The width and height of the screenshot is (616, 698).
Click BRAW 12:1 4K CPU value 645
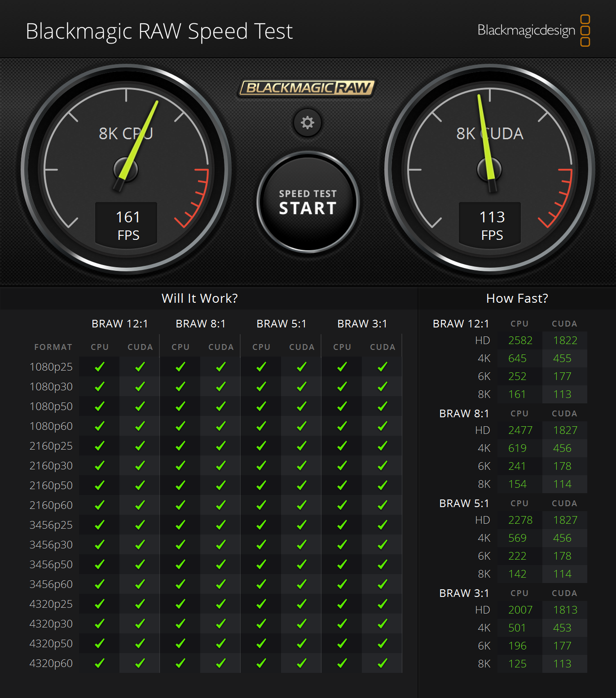tap(517, 358)
